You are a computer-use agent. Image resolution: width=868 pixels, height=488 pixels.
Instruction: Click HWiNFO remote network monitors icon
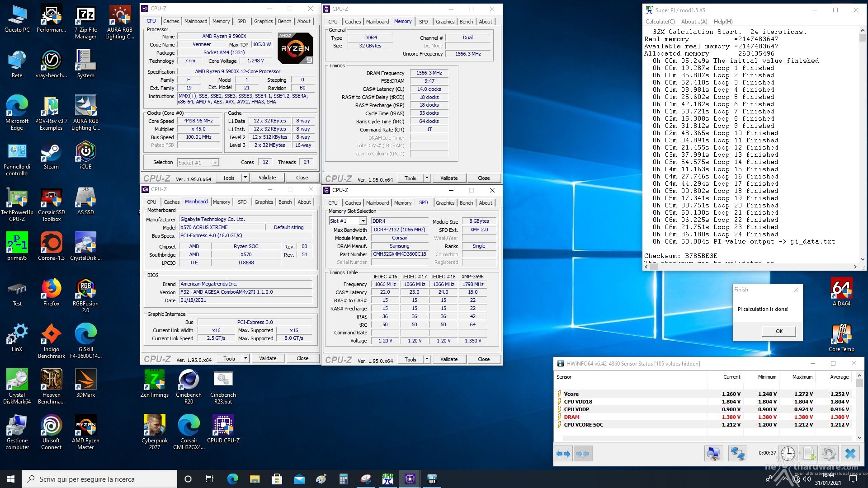click(737, 454)
